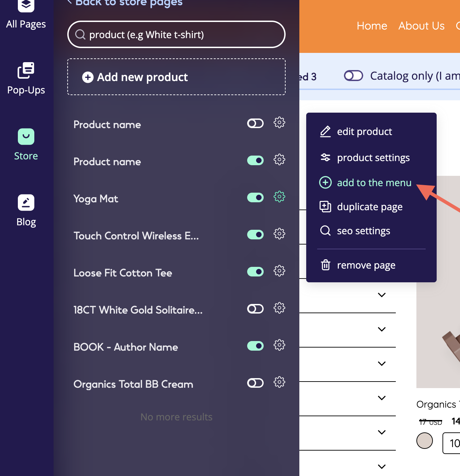This screenshot has width=460, height=476.
Task: Expand the first chevron below the context menu
Action: pyautogui.click(x=382, y=295)
